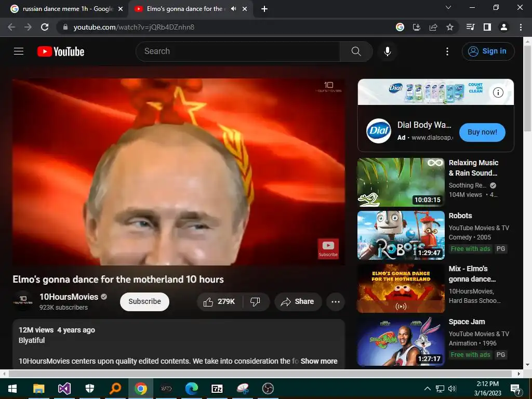Open OBS Studio from taskbar
The width and height of the screenshot is (532, 399).
click(x=268, y=389)
